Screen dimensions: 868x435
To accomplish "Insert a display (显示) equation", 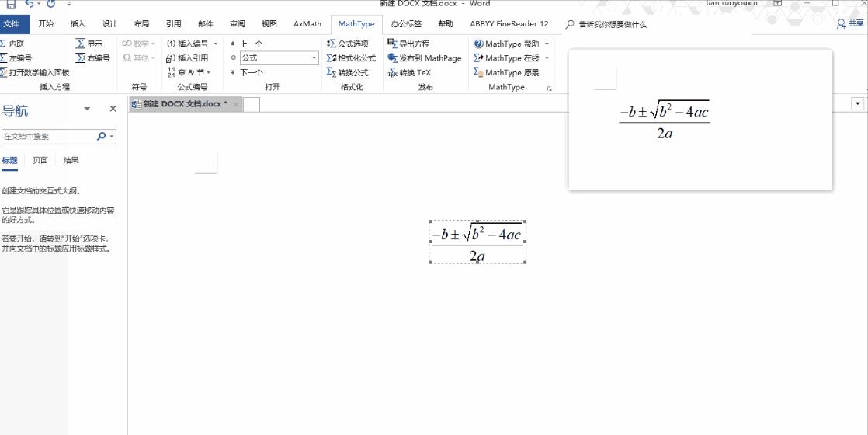I will point(89,43).
